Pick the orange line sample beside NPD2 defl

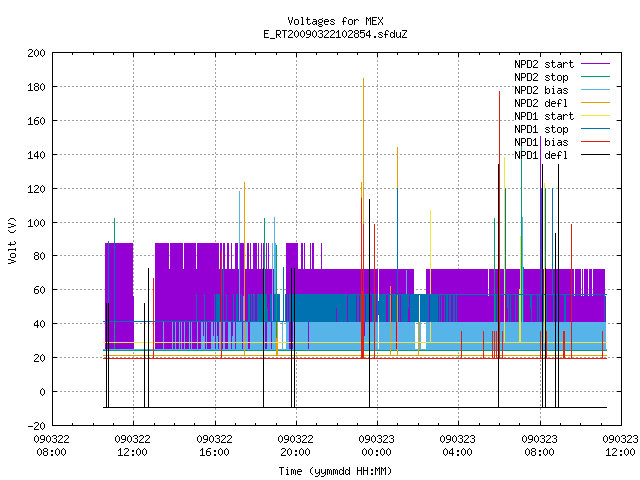pyautogui.click(x=596, y=102)
